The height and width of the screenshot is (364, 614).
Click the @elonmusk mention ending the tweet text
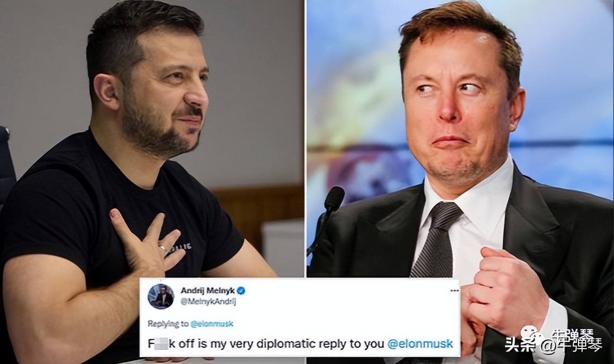(x=420, y=344)
